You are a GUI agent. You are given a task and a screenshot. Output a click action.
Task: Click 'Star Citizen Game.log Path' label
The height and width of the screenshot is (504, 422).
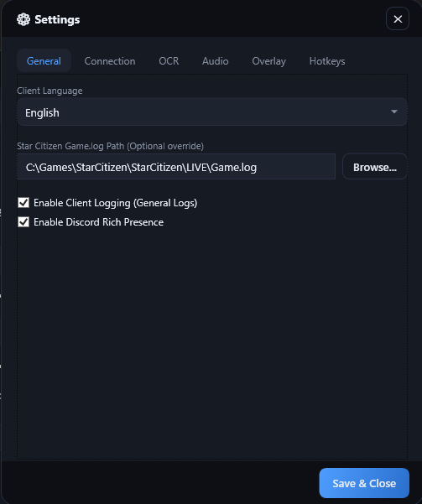[111, 146]
